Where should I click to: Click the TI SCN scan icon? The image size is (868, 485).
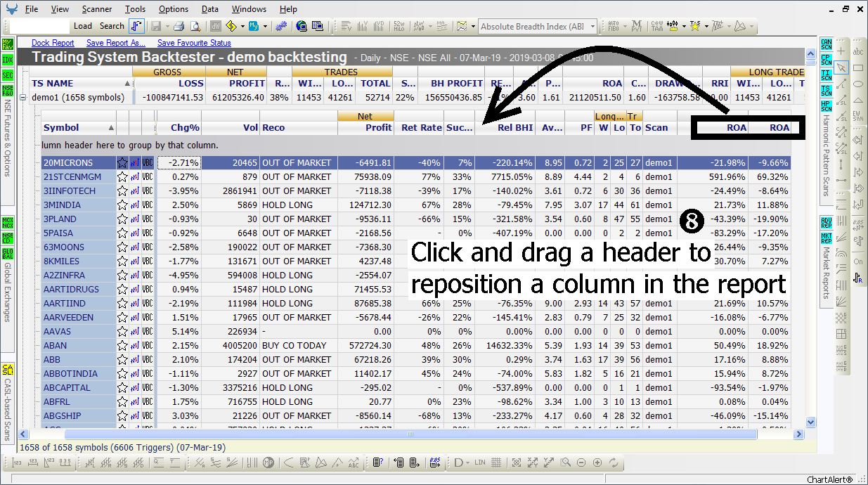coord(826,75)
